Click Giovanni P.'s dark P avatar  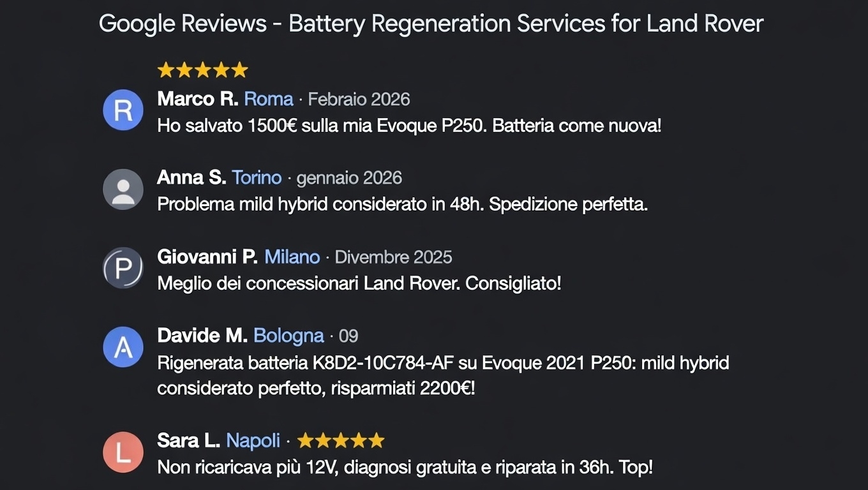[123, 268]
